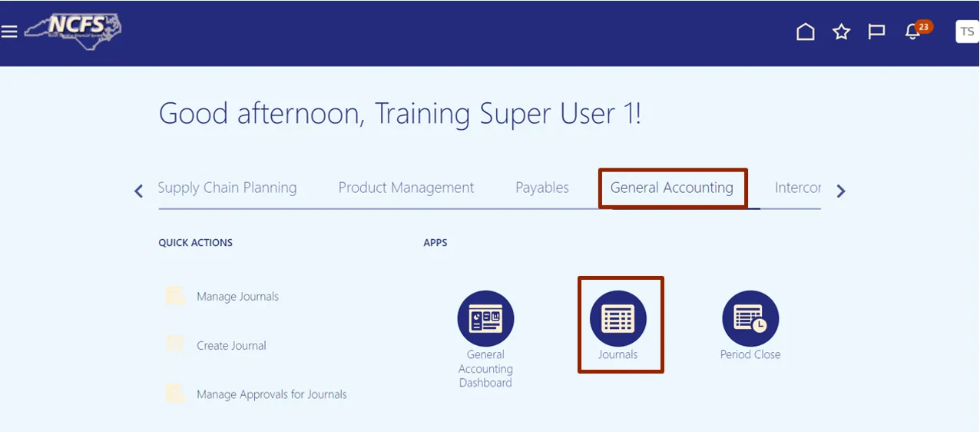
Task: Open General Accounting Dashboard app icon
Action: click(485, 318)
